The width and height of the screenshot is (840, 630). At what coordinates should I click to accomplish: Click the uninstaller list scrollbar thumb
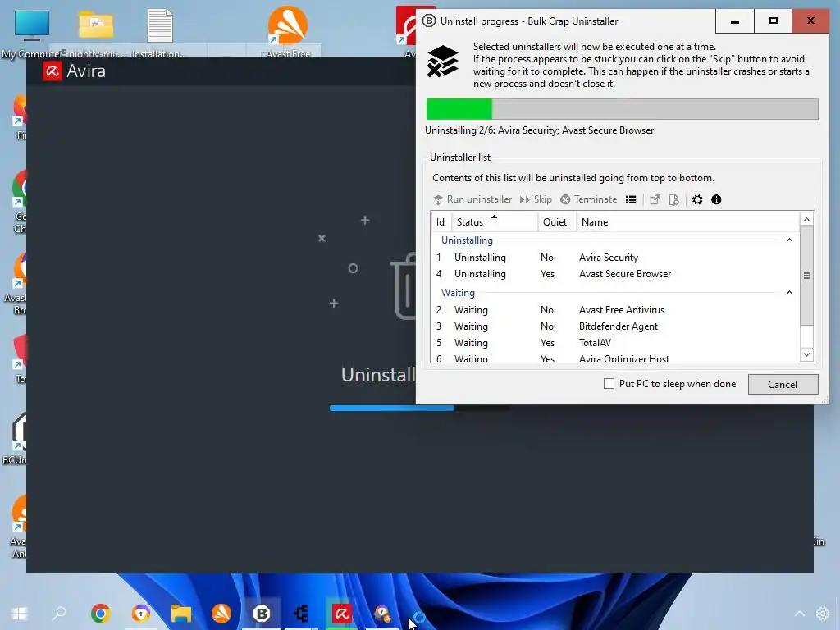pos(807,276)
